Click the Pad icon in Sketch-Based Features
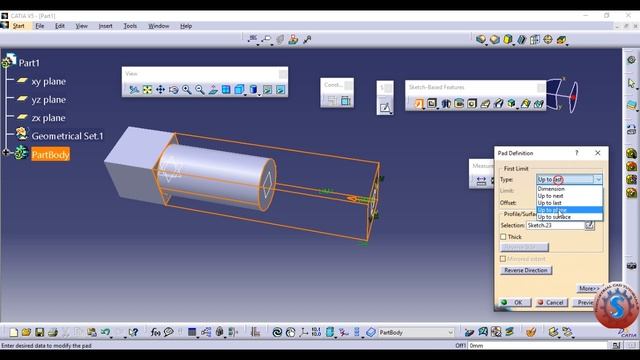This screenshot has width=640, height=360. [418, 104]
